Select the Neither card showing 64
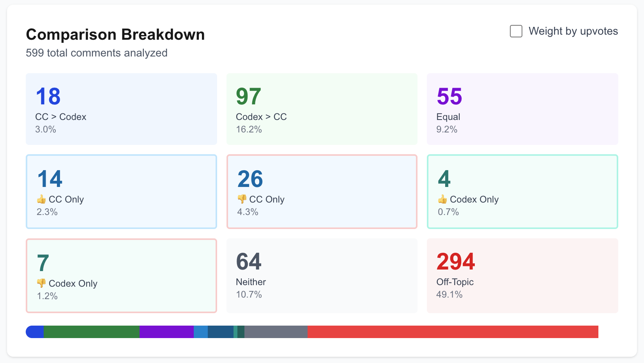The image size is (644, 363). (x=322, y=276)
